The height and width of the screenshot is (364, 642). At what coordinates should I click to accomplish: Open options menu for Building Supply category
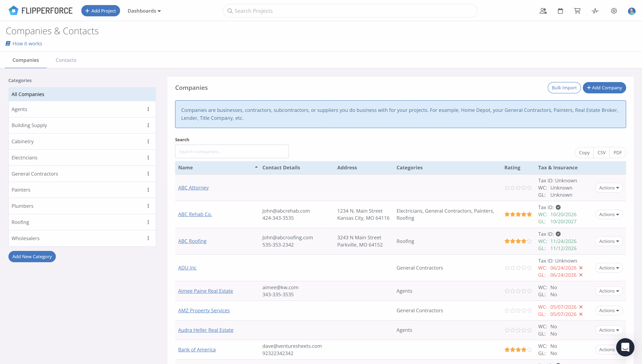[148, 125]
